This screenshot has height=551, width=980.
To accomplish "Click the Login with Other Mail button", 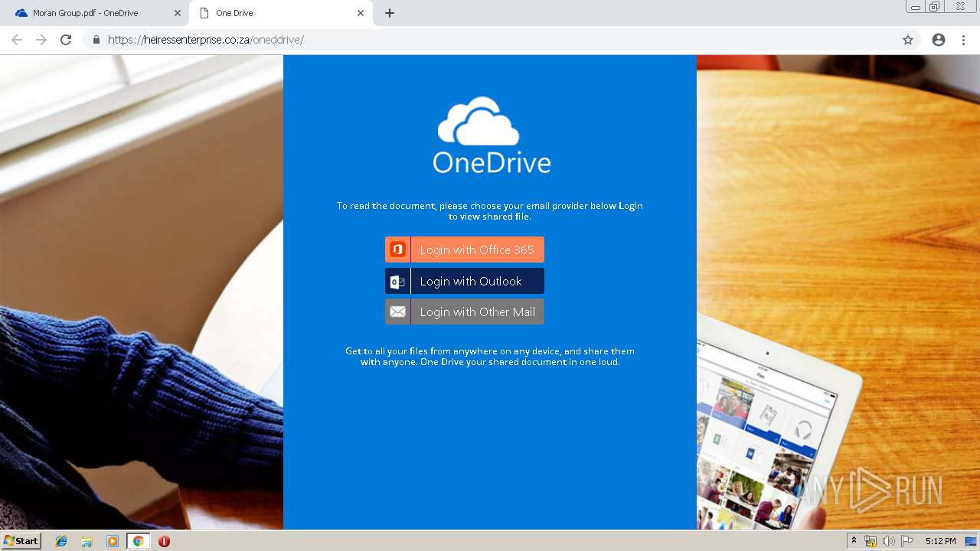I will click(465, 311).
